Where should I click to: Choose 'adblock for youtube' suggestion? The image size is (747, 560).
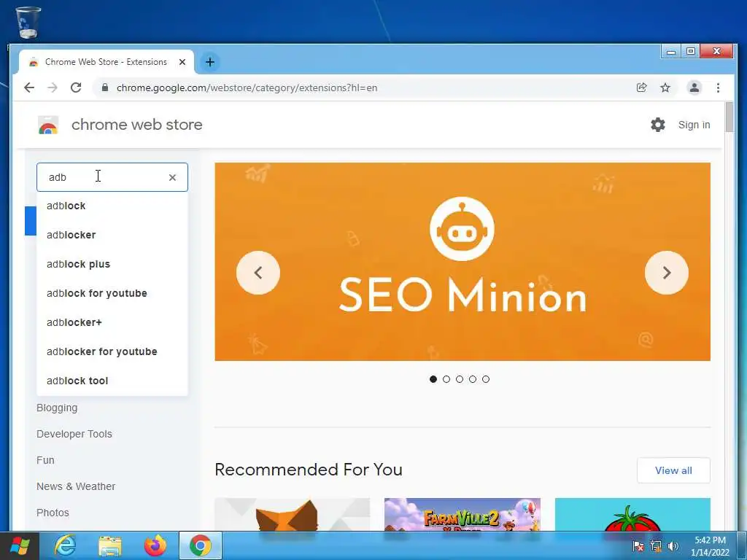click(x=112, y=293)
